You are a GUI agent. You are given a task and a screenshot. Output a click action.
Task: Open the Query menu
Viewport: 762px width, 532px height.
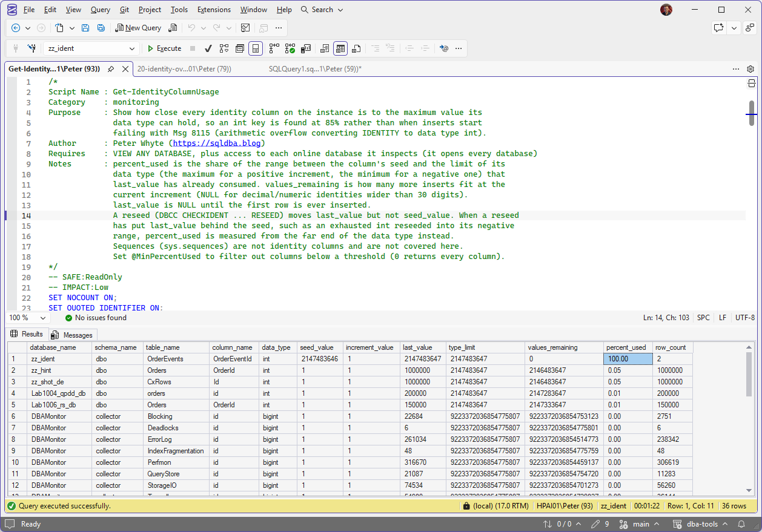pos(101,10)
